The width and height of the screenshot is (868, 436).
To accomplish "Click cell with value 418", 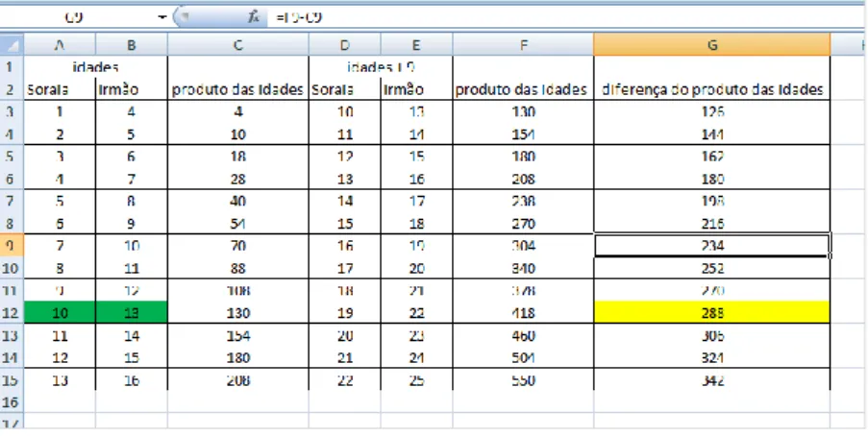I will 523,313.
